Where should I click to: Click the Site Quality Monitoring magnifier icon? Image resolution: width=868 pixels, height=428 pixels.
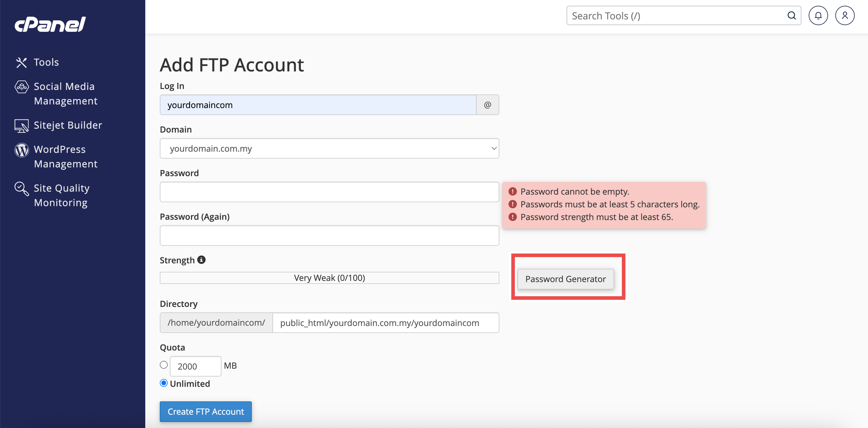tap(21, 189)
